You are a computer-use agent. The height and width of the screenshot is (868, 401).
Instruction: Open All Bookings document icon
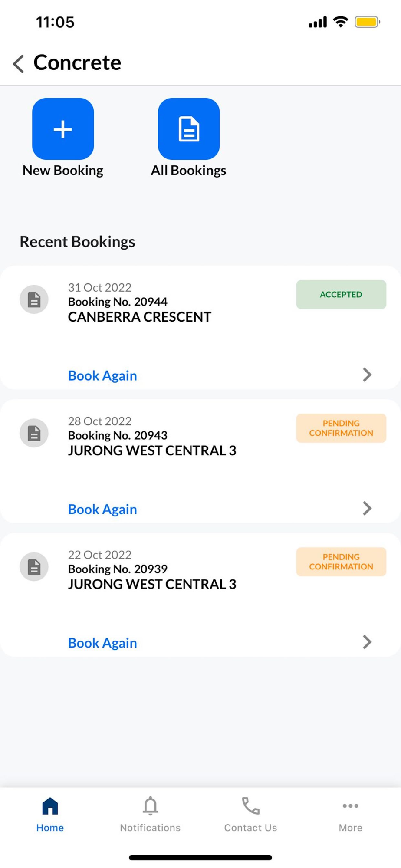pos(189,129)
